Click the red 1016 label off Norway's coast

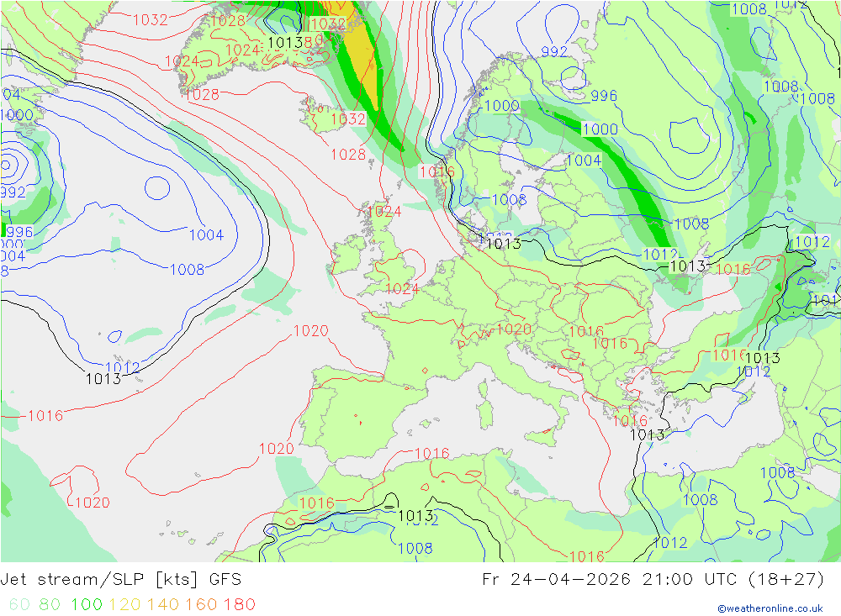click(x=437, y=171)
